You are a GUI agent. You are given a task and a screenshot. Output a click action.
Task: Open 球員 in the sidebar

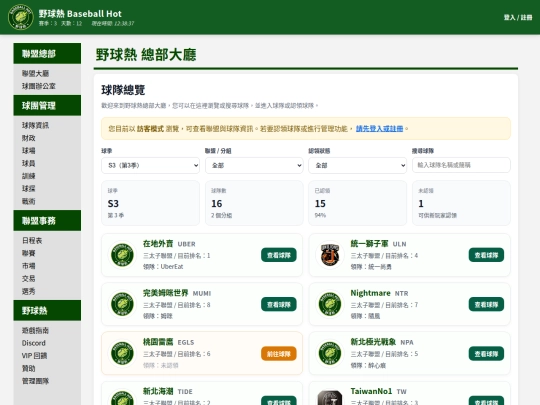(x=29, y=163)
